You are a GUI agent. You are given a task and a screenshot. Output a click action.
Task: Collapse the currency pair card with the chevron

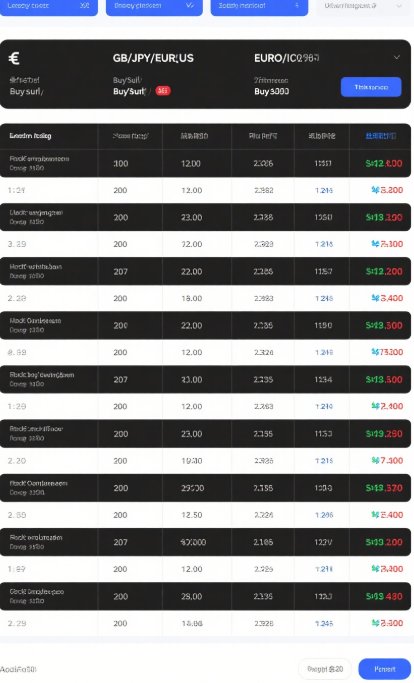[x=397, y=57]
